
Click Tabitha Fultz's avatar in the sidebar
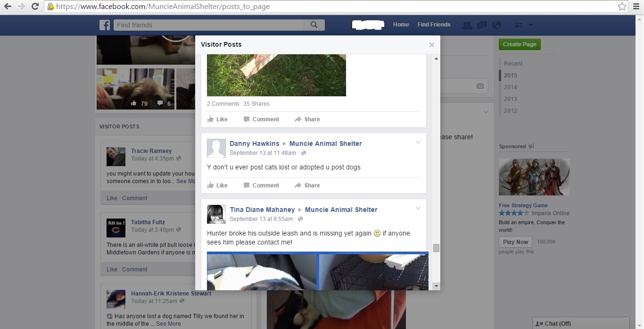[116, 228]
